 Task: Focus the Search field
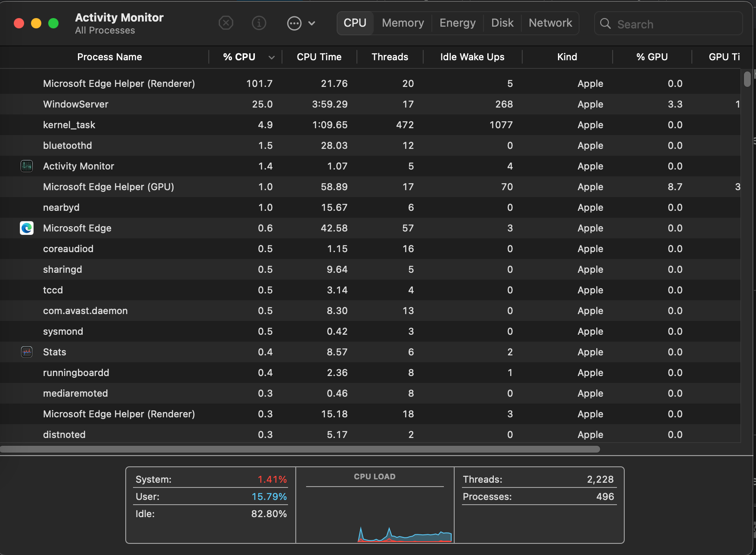(668, 24)
